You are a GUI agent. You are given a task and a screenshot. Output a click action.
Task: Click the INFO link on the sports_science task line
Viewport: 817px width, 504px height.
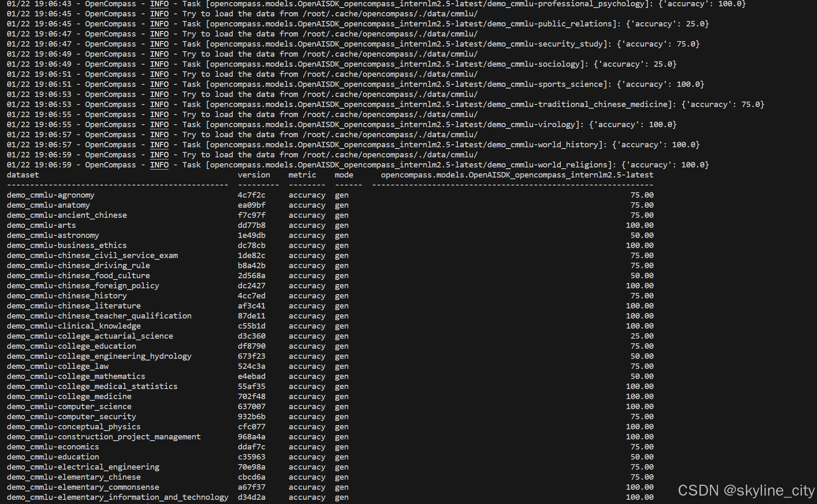tap(159, 84)
